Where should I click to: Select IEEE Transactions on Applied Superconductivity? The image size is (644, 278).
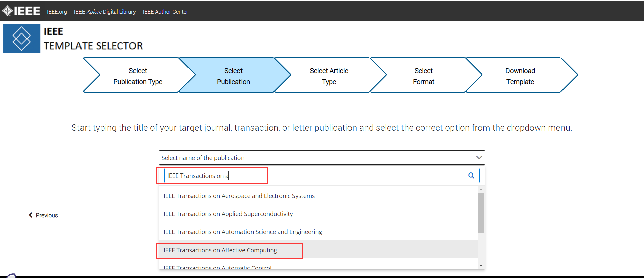318,214
